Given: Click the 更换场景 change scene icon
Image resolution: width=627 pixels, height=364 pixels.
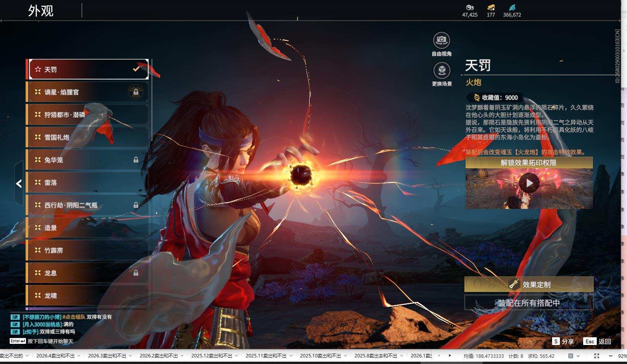Looking at the screenshot, I should pyautogui.click(x=442, y=70).
